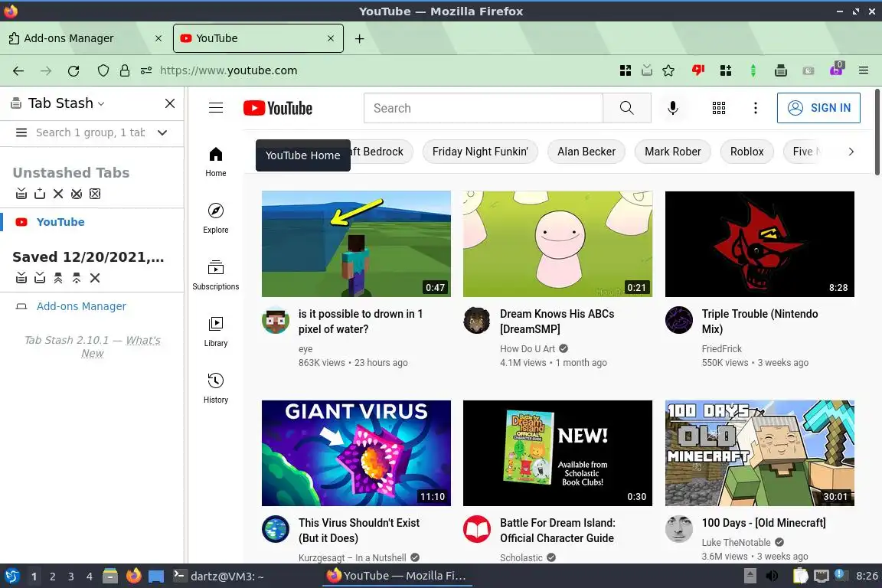Switch to workspace 2 in taskbar

(x=52, y=577)
